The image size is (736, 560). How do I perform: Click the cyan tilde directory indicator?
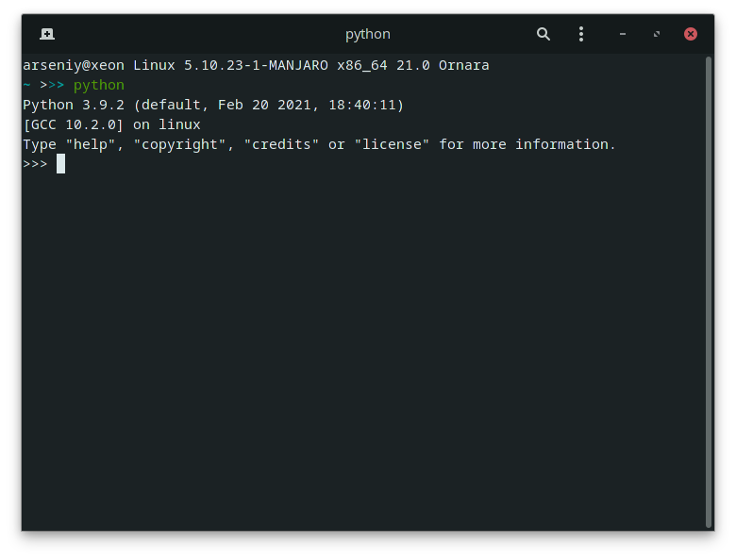pyautogui.click(x=26, y=85)
